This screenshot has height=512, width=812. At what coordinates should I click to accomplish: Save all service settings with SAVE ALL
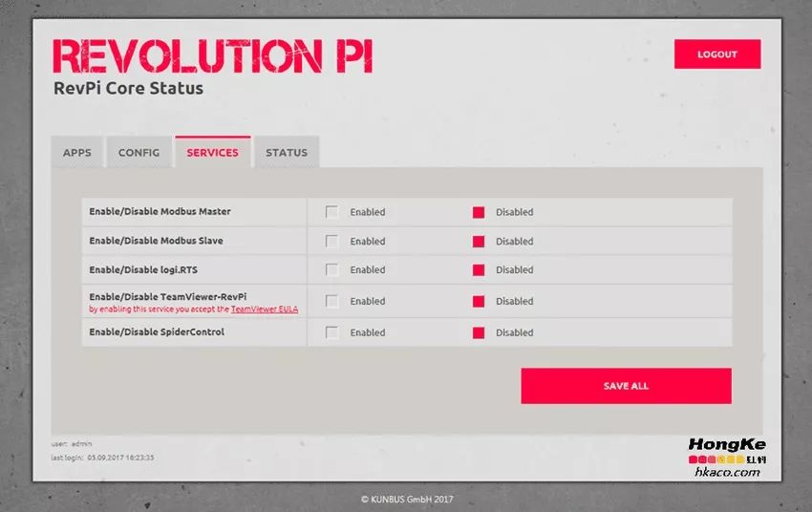[626, 386]
